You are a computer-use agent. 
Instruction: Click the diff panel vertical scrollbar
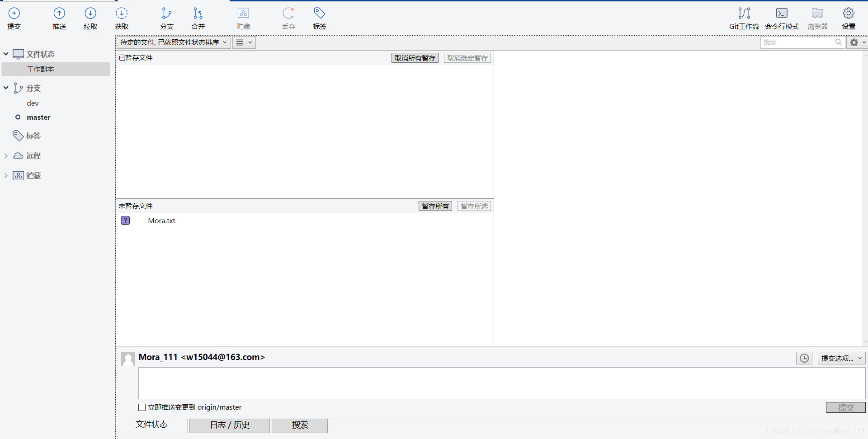click(x=865, y=198)
